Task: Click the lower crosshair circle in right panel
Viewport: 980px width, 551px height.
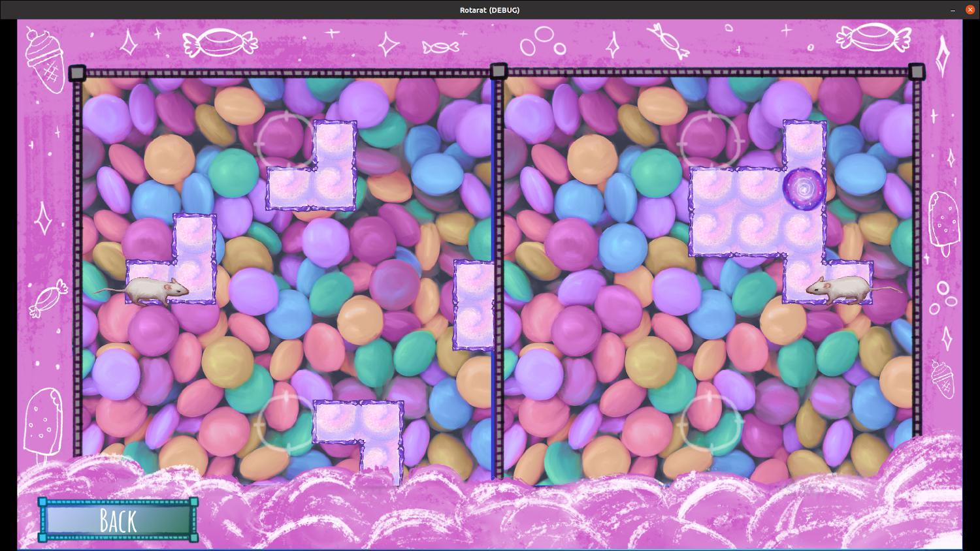Action: tap(710, 424)
